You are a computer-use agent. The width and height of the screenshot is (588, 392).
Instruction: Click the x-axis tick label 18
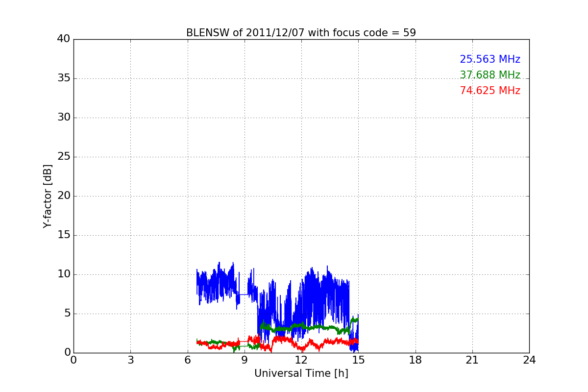coord(416,360)
